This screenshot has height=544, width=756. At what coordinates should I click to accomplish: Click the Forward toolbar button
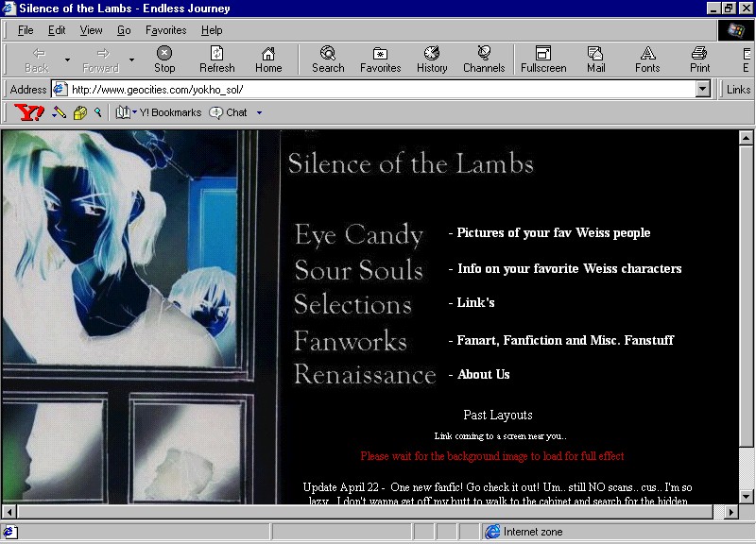pyautogui.click(x=101, y=59)
